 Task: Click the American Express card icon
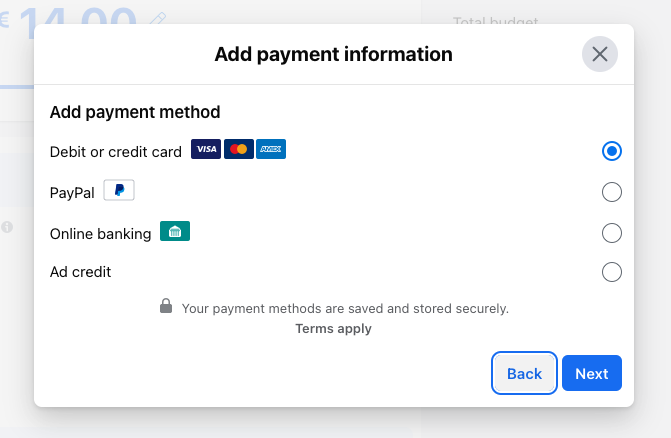[271, 149]
